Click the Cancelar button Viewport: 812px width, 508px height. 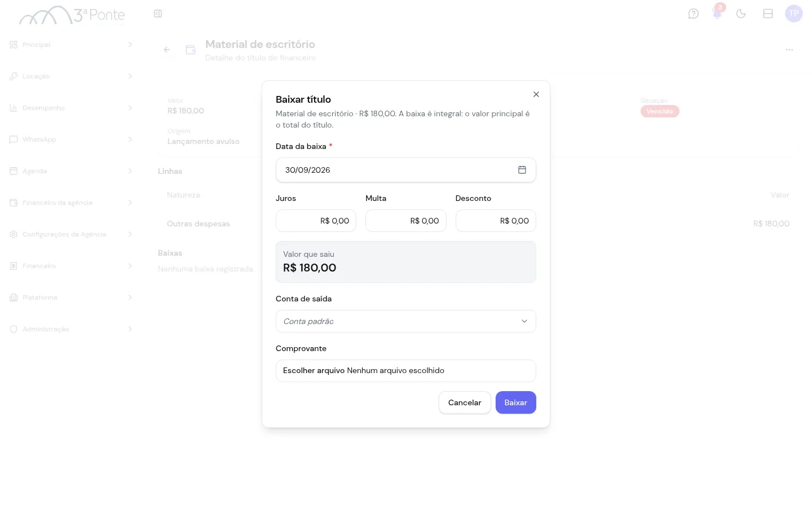[465, 402]
